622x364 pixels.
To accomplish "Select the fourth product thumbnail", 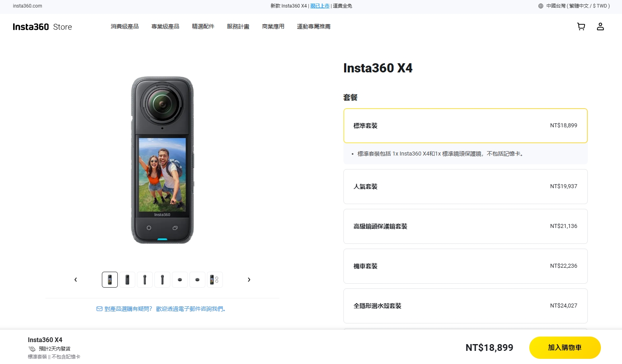I will [x=162, y=280].
